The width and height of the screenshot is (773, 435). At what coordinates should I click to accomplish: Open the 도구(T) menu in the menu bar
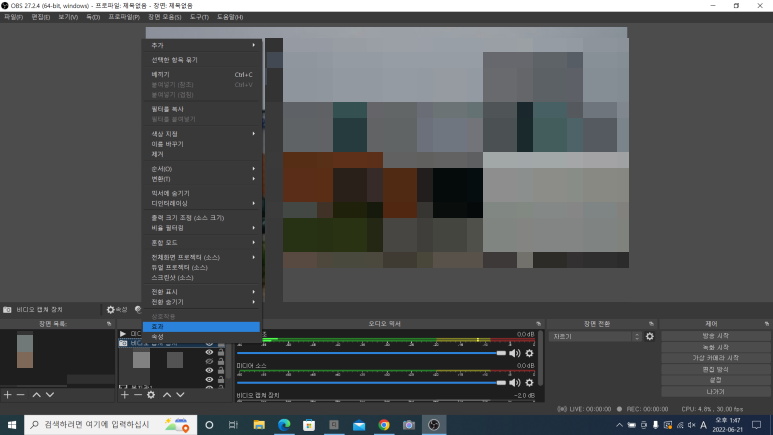(x=199, y=17)
